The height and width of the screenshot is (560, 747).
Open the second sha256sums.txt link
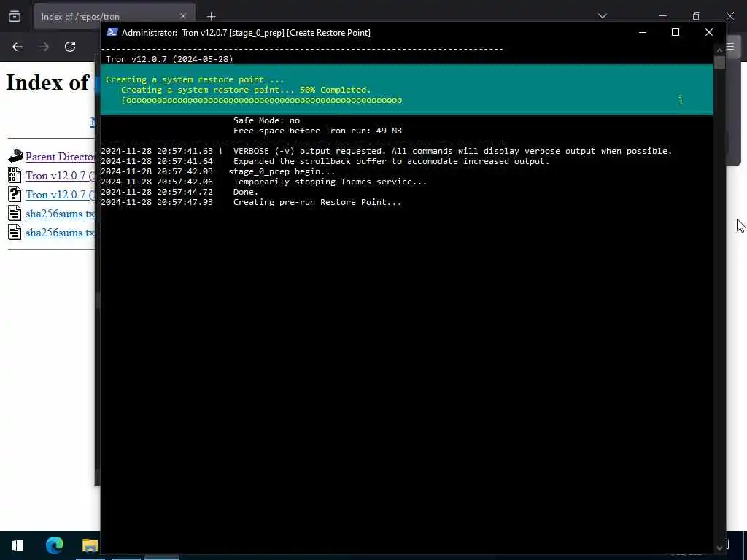[60, 233]
